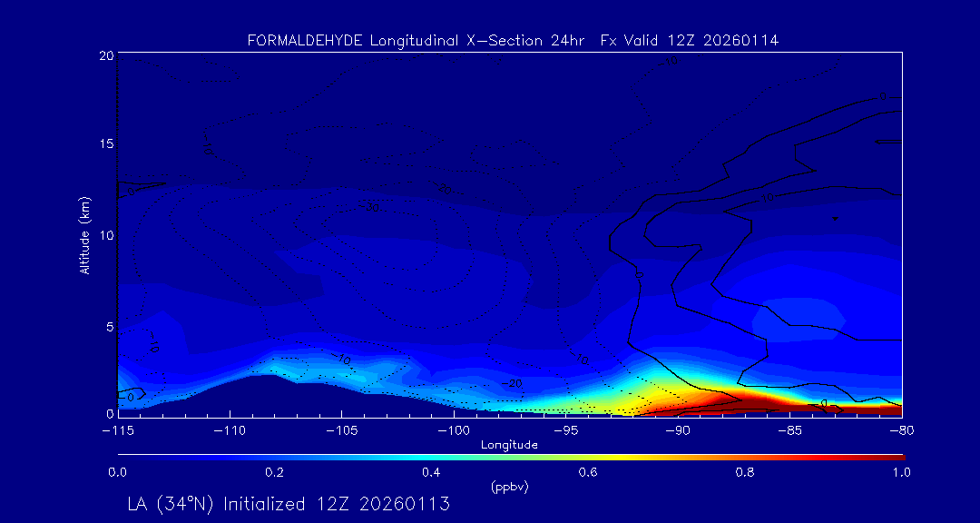Click the -30 dotted contour label
Screen dimensions: 980x523
tap(368, 207)
